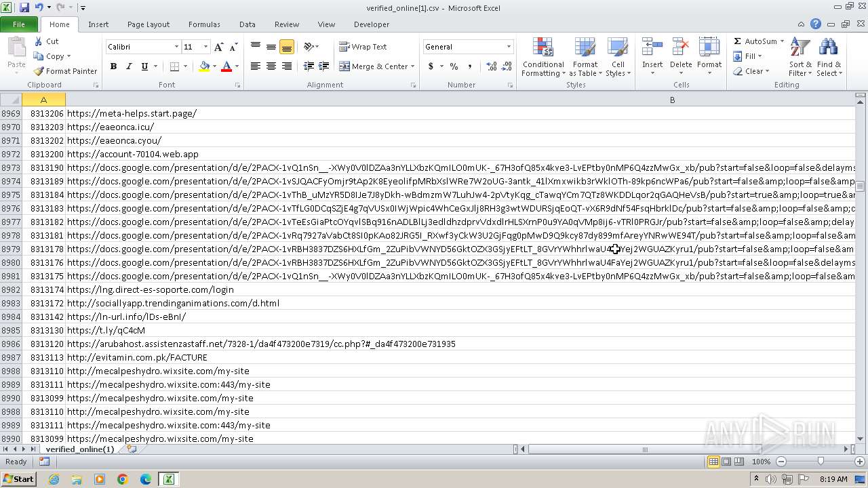Click the Cut scissors icon
This screenshot has height=488, width=868.
[x=38, y=41]
